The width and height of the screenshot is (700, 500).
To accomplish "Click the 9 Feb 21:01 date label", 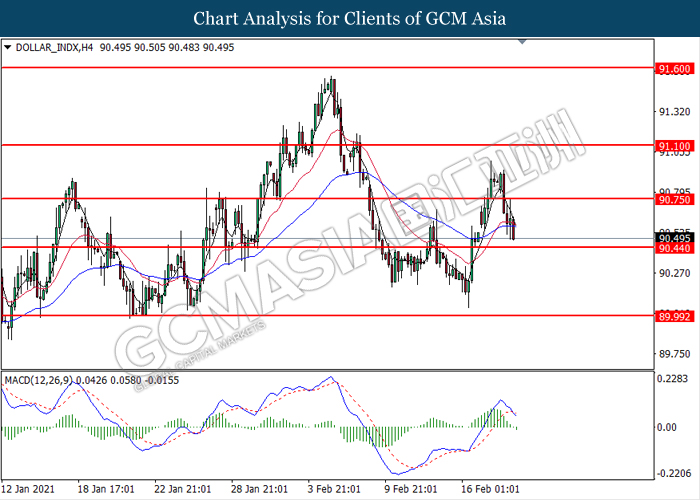I will [x=411, y=489].
